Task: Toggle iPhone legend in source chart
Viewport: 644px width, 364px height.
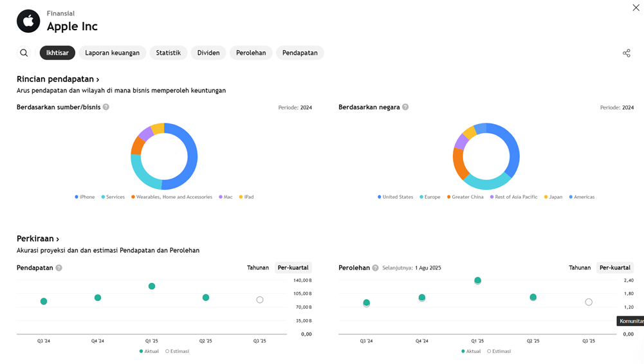Action: tap(85, 197)
